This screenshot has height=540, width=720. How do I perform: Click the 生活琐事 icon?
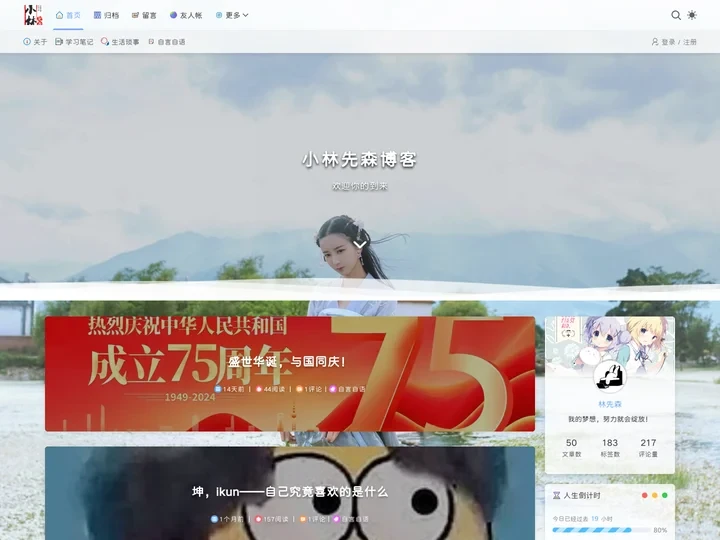coord(105,42)
